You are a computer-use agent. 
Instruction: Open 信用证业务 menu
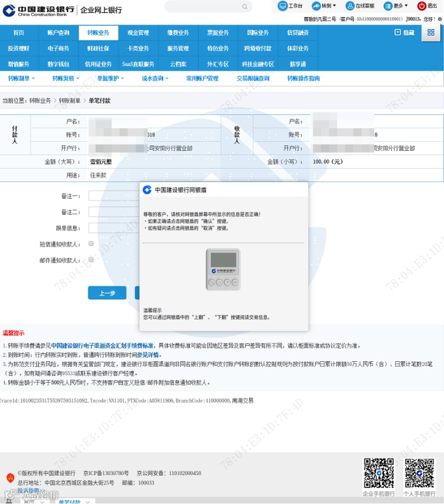98,64
